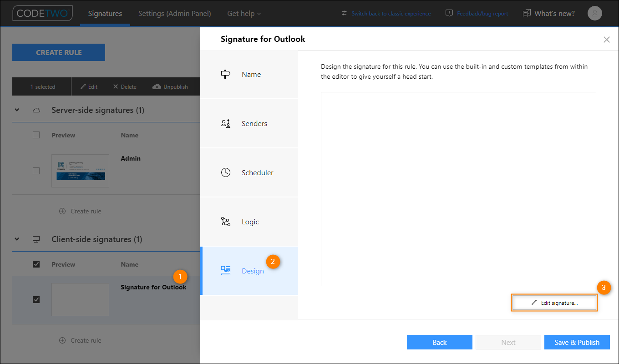Click the CREATE RULE button
The width and height of the screenshot is (619, 364).
[x=59, y=52]
